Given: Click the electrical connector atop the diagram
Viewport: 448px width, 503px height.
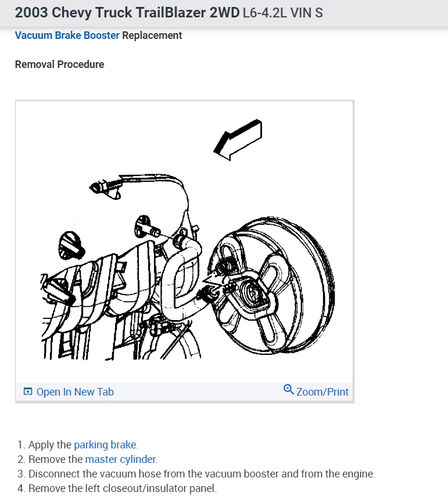Looking at the screenshot, I should click(x=106, y=189).
